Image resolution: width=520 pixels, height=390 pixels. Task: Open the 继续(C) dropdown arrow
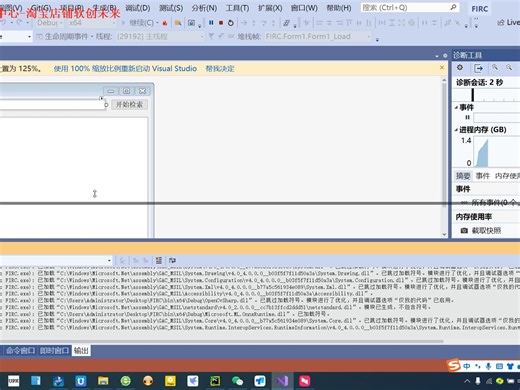(x=157, y=23)
